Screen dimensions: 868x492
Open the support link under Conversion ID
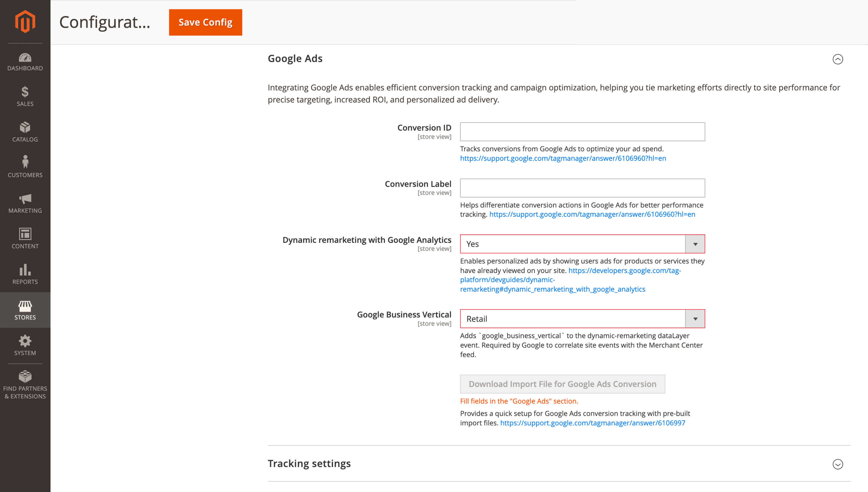[563, 158]
